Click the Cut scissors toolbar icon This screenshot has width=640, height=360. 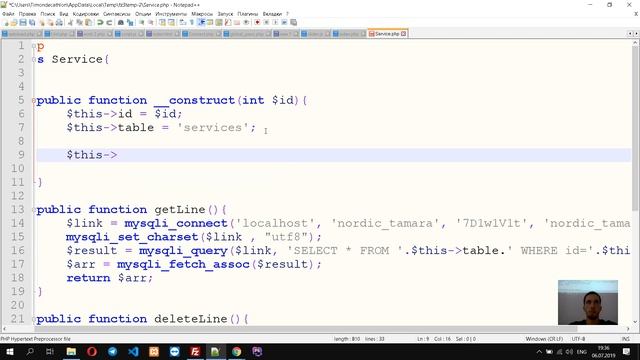click(x=70, y=22)
